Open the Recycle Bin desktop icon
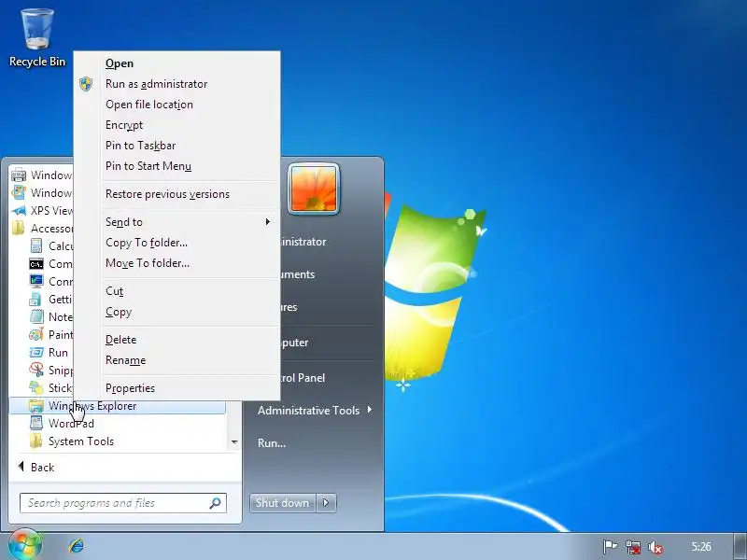Image resolution: width=747 pixels, height=560 pixels. [x=37, y=37]
